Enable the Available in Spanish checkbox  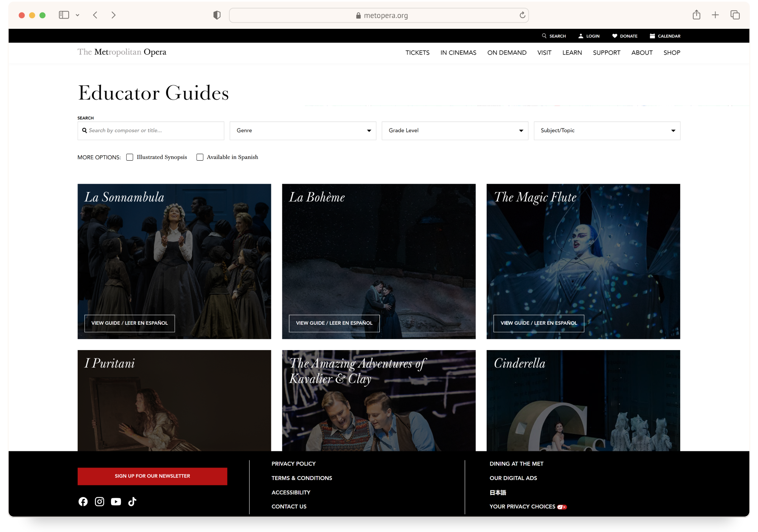(x=200, y=157)
